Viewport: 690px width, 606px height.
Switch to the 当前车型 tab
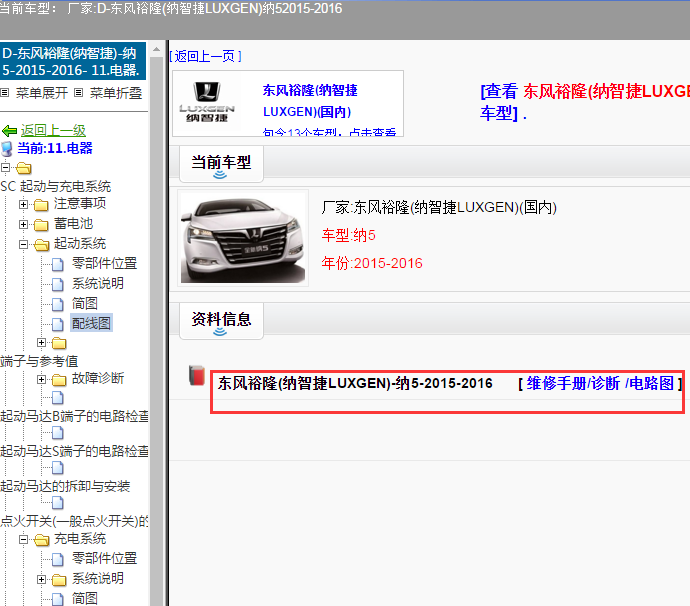point(221,163)
